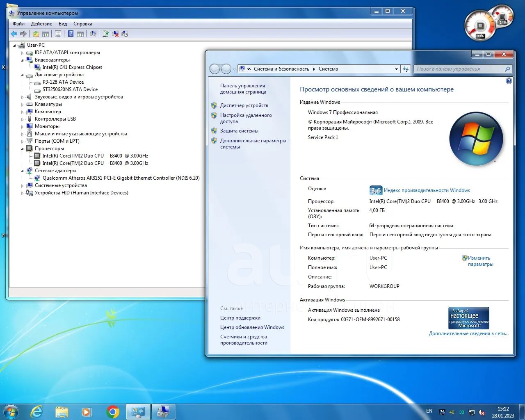The height and width of the screenshot is (420, 525).
Task: Click Изменить параметры link
Action: [480, 261]
